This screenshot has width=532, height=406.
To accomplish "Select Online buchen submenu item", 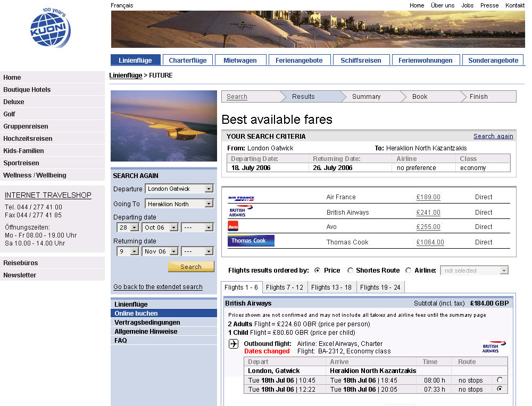I will tap(164, 313).
